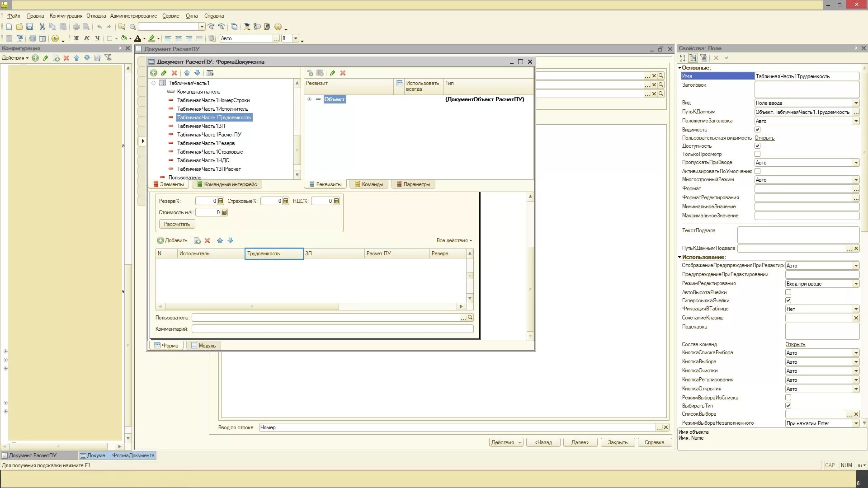Viewport: 868px width, 488px height.
Task: Switch to the Модуль tab
Action: [x=203, y=346]
